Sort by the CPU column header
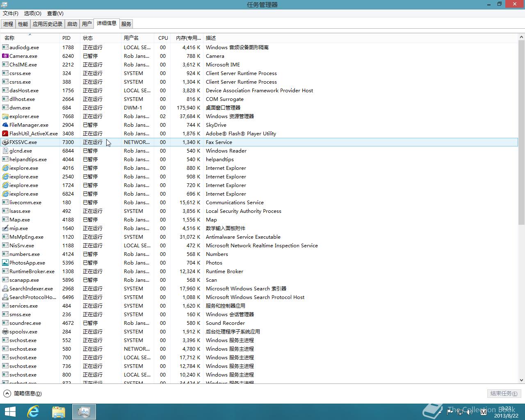Image resolution: width=525 pixels, height=420 pixels. (x=162, y=38)
